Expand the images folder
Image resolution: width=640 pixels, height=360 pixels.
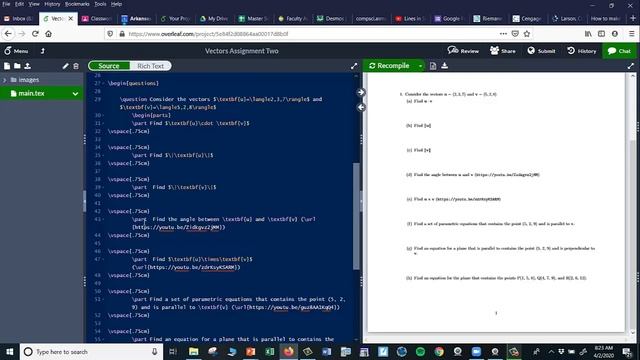pos(4,80)
